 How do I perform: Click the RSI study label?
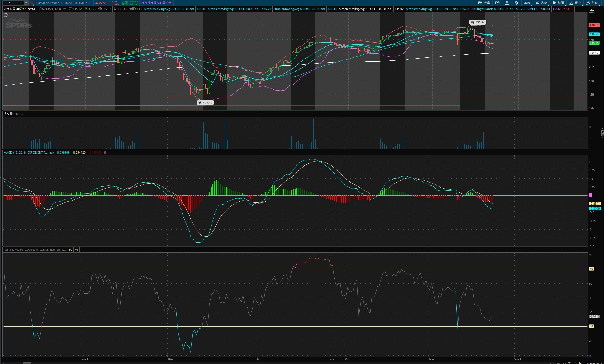[x=29, y=250]
